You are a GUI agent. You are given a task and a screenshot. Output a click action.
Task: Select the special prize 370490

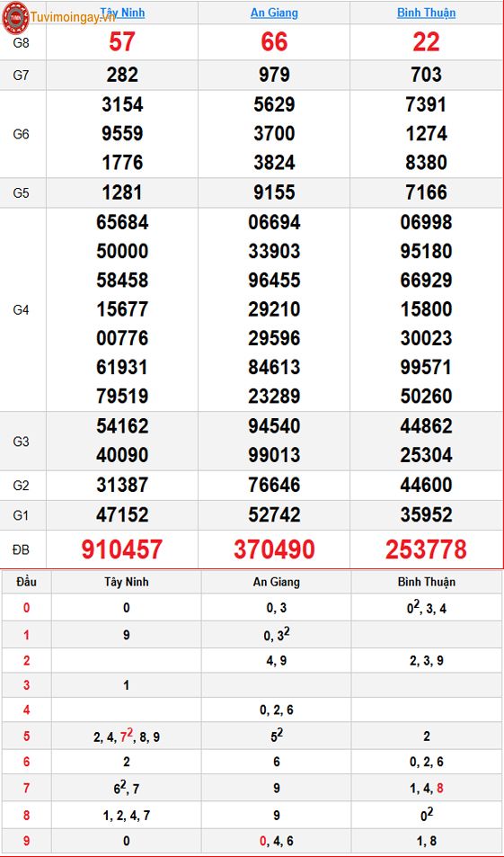pyautogui.click(x=274, y=549)
